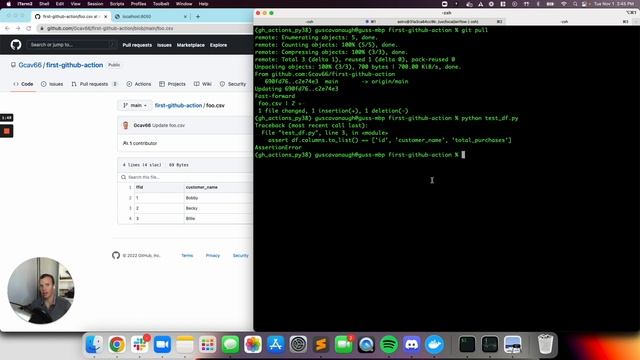
Task: Open Google Chrome from the Dock
Action: [x=117, y=345]
